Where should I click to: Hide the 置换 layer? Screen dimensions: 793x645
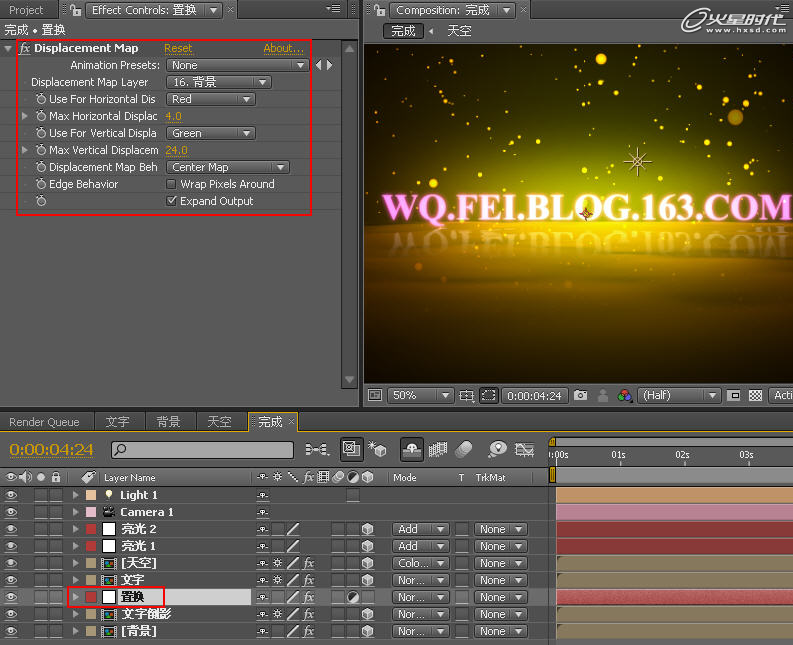11,597
